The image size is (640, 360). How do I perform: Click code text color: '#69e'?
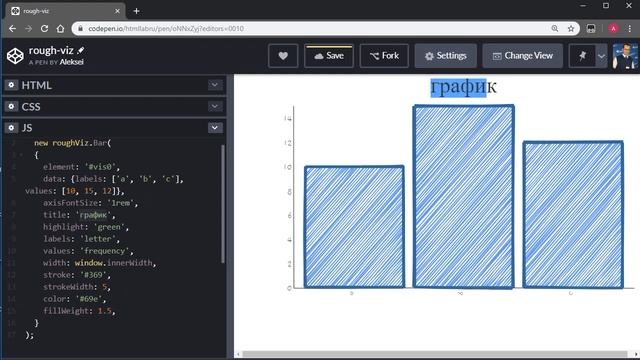click(x=75, y=299)
